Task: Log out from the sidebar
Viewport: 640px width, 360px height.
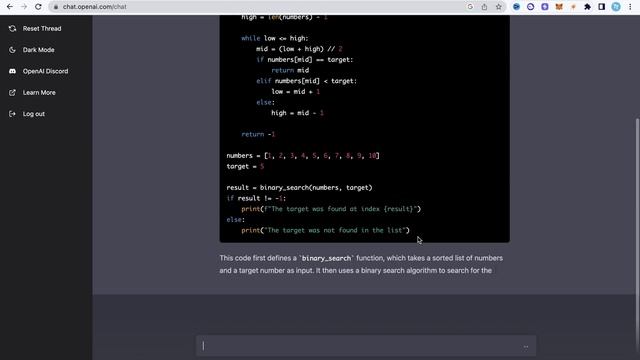Action: point(34,114)
